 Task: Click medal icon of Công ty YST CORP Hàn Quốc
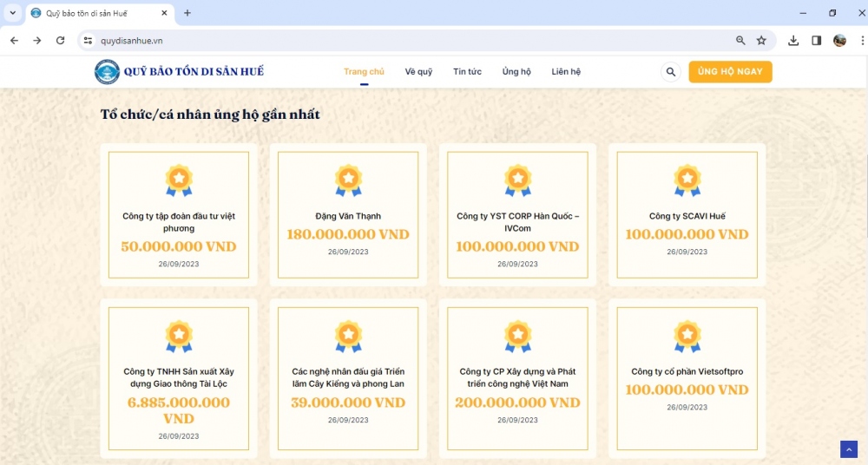point(517,180)
